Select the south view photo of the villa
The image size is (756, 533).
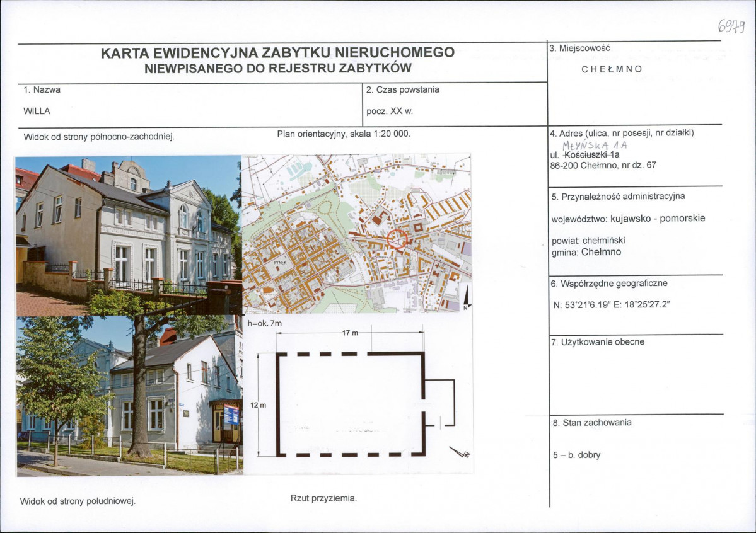[x=129, y=396]
